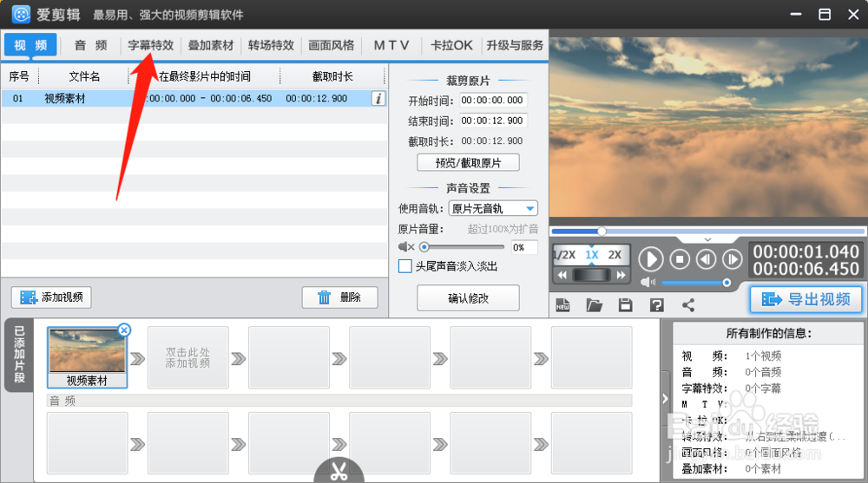
Task: Open the 叠加素材 tab
Action: tap(211, 45)
